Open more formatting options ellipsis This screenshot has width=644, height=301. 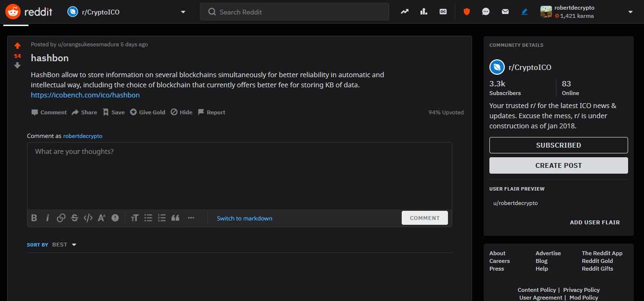191,218
